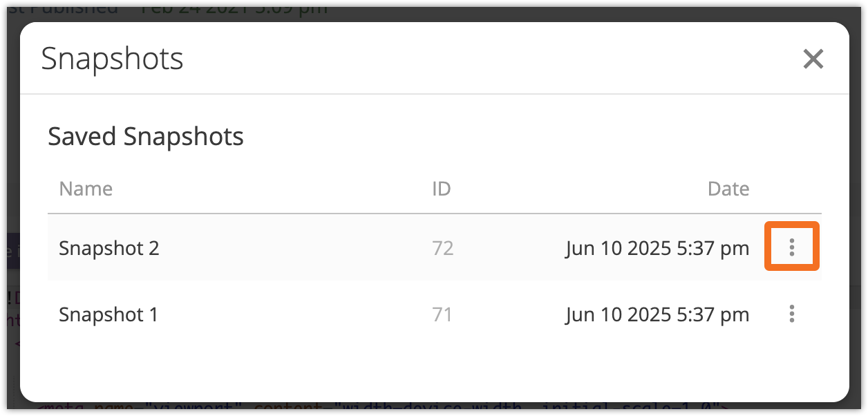This screenshot has height=416, width=868.
Task: Open the Snapshot 1 three-dot menu
Action: tap(791, 314)
